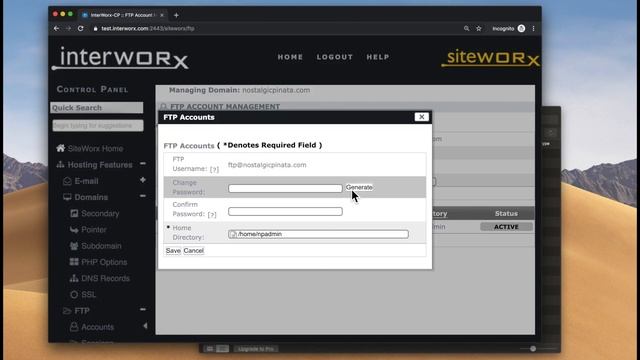640x360 pixels.
Task: Bookmark the page with the star icon
Action: [479, 29]
